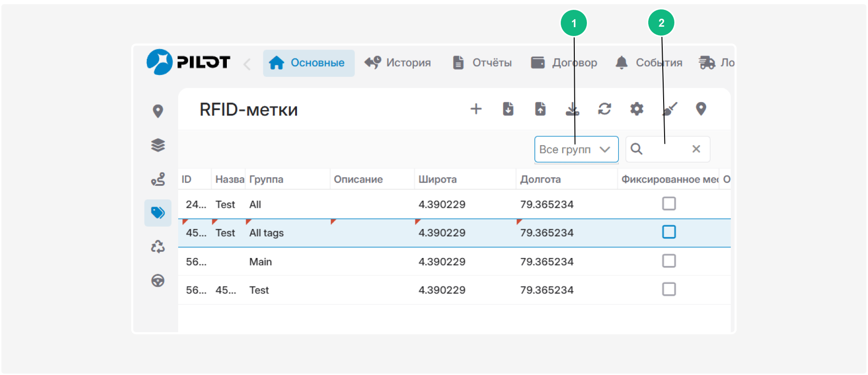Click longitude 79.365234 in the All tags row
The width and height of the screenshot is (868, 375).
[547, 233]
